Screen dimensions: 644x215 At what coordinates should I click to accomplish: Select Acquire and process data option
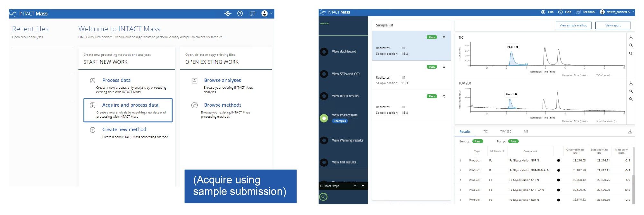(128, 110)
